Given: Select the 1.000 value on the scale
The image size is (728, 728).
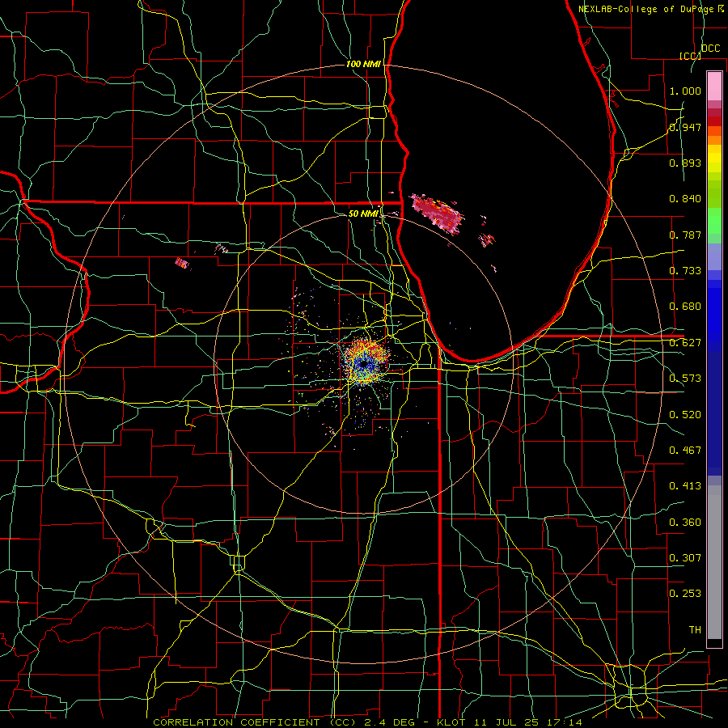Looking at the screenshot, I should click(x=685, y=91).
